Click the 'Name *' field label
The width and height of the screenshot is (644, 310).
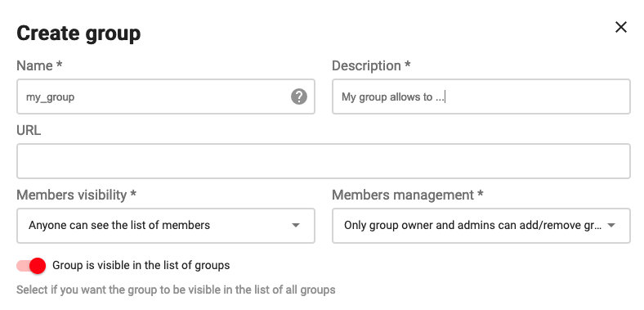click(x=39, y=65)
